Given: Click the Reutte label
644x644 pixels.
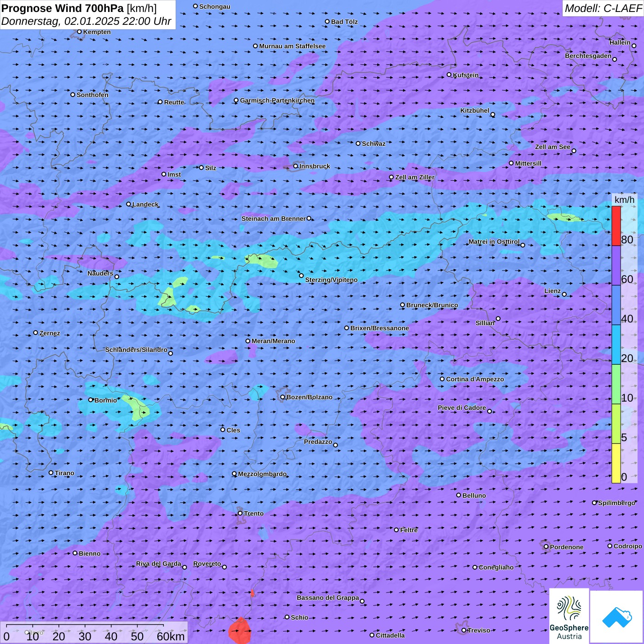Looking at the screenshot, I should (174, 102).
